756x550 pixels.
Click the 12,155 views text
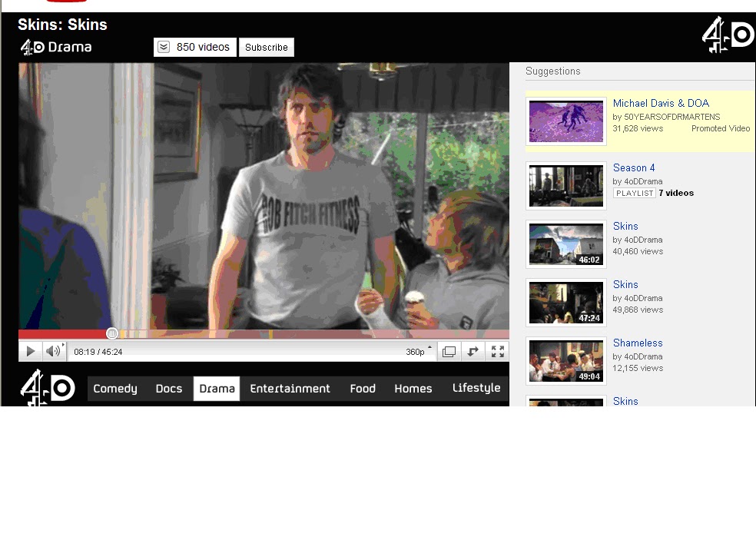638,368
